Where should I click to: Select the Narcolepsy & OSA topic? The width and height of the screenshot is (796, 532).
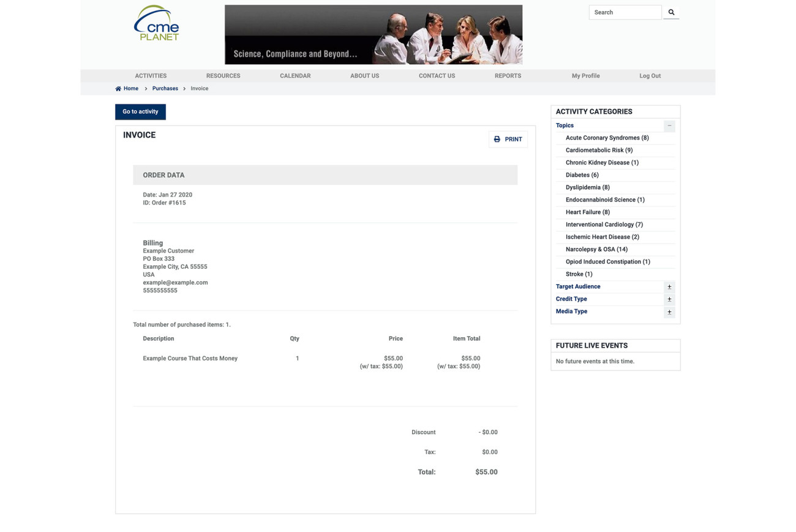596,250
